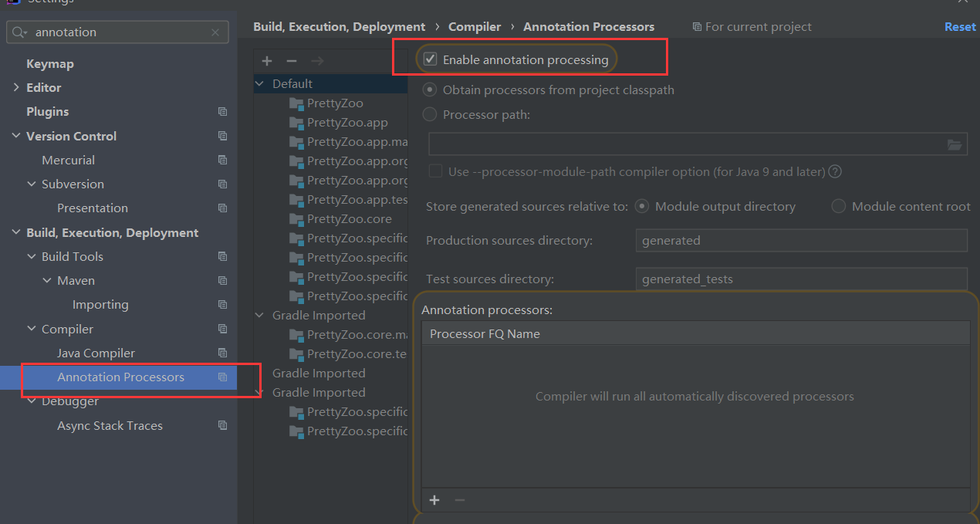Collapse the Maven node
Viewport: 980px width, 524px height.
(x=47, y=281)
